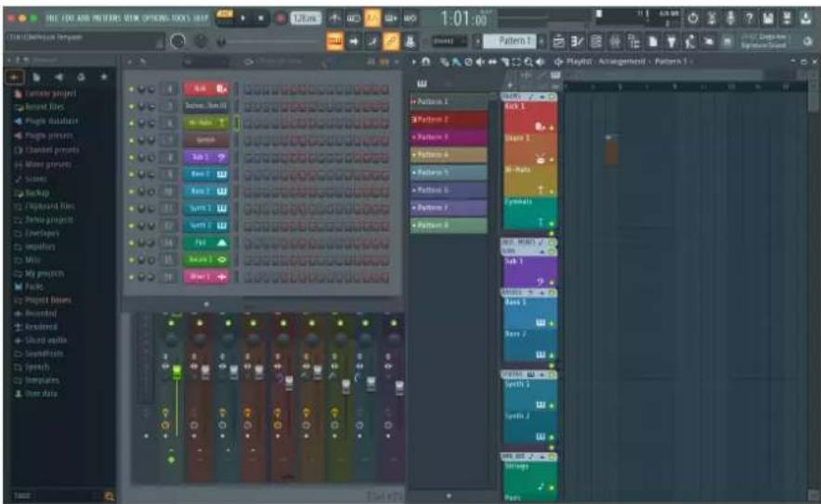The width and height of the screenshot is (821, 504).
Task: Click the add channel plus button
Action: (206, 304)
